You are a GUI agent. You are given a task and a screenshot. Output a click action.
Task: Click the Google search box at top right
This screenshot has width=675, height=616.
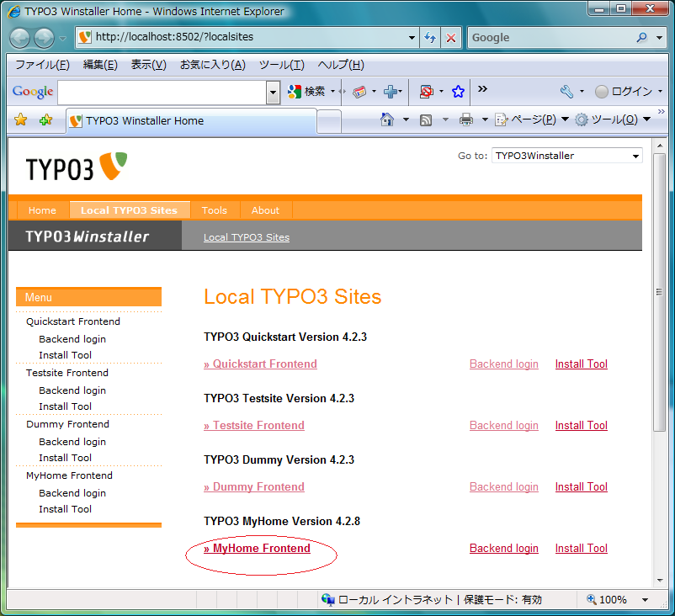552,38
